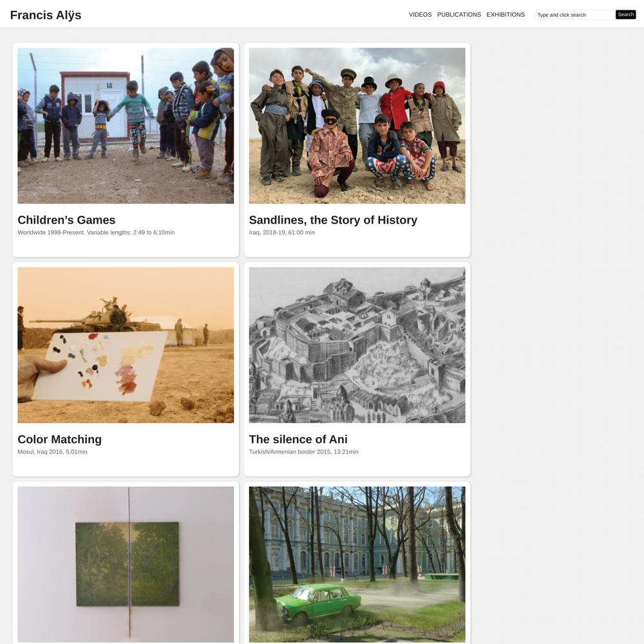Open the Sandlines group photo thumbnail

tap(357, 126)
